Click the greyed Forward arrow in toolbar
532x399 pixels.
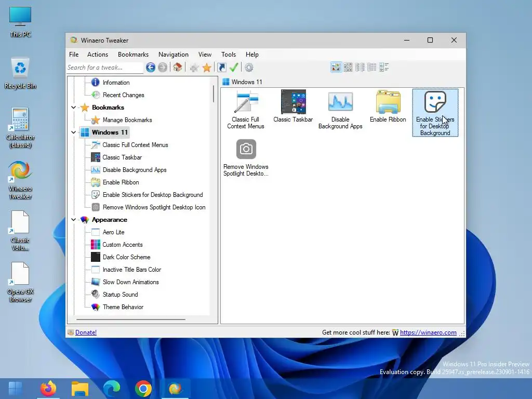(x=163, y=68)
